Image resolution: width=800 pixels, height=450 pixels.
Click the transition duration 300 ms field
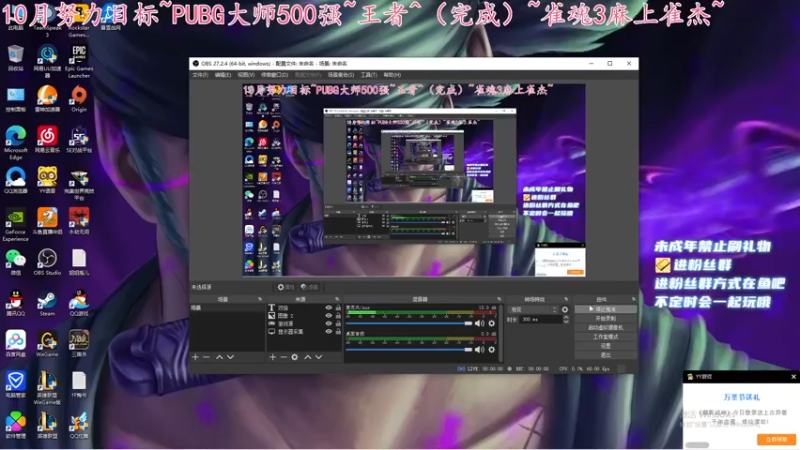point(541,319)
